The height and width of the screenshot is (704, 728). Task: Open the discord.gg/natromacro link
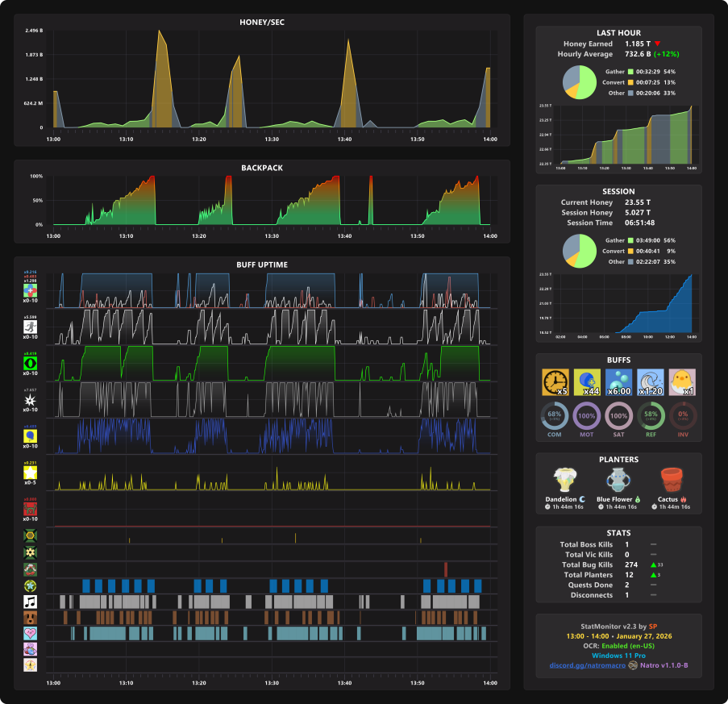click(588, 665)
